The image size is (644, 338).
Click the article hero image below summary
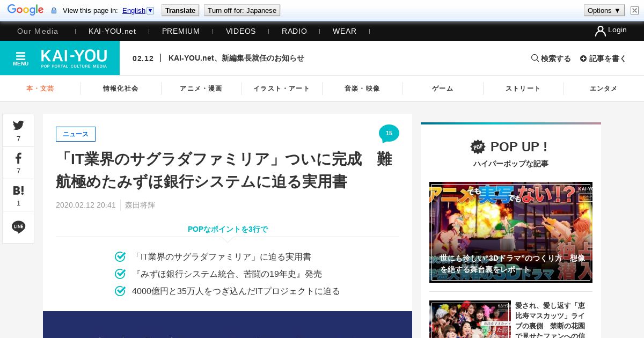point(228,325)
